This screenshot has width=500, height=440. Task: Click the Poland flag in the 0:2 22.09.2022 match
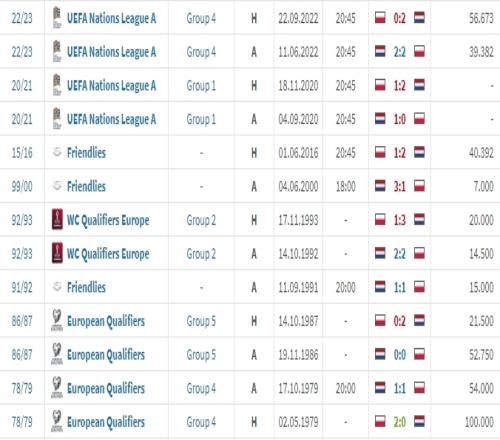click(380, 18)
